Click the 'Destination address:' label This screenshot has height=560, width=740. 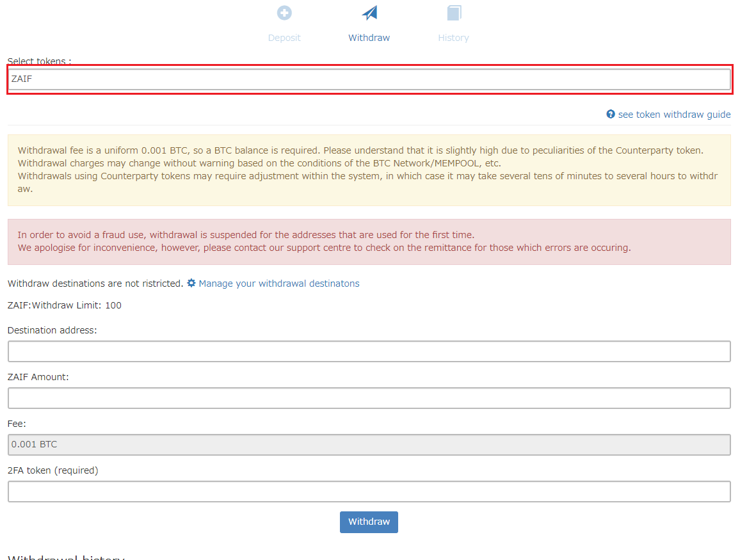coord(52,330)
